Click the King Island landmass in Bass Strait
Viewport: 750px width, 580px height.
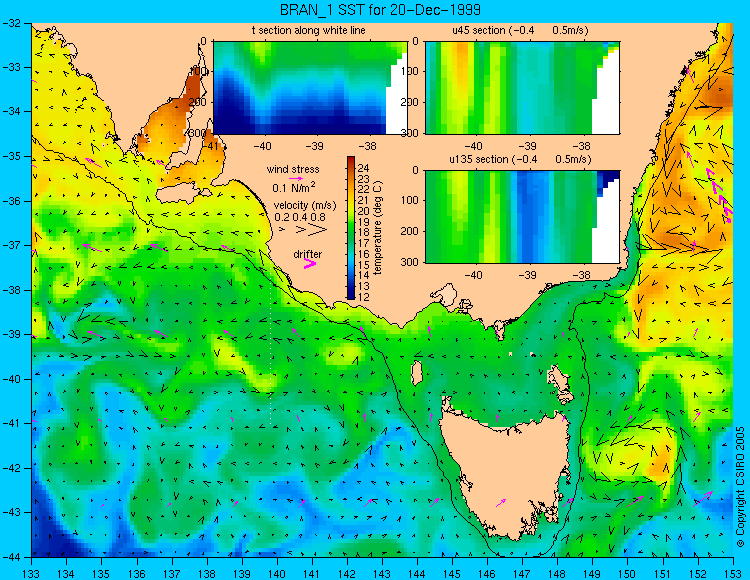coord(417,373)
